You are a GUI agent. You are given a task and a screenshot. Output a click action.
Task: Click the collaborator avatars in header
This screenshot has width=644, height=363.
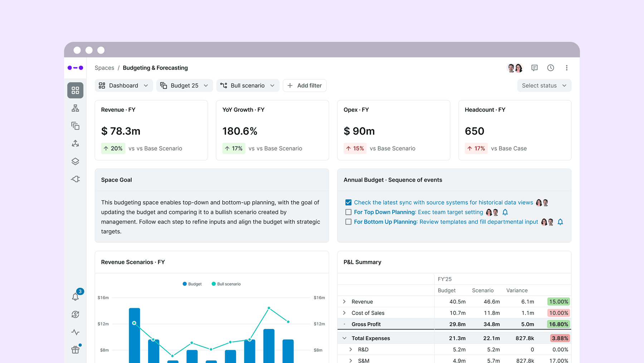[x=515, y=68]
